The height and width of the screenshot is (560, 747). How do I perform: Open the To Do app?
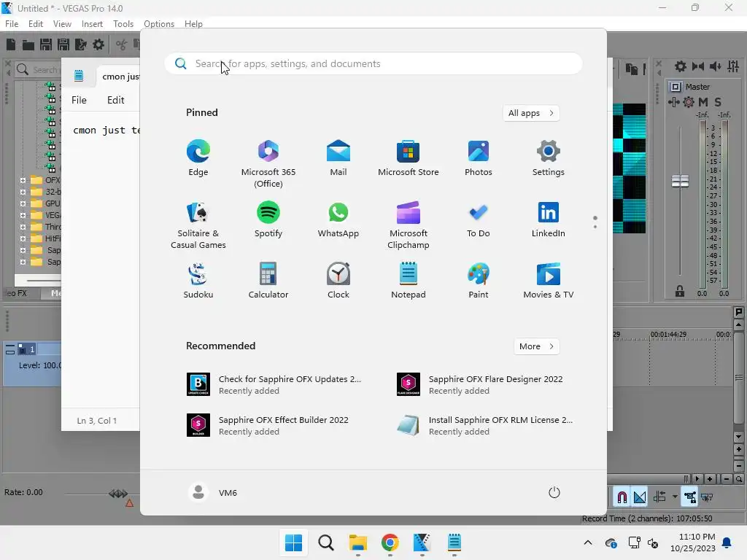(479, 219)
